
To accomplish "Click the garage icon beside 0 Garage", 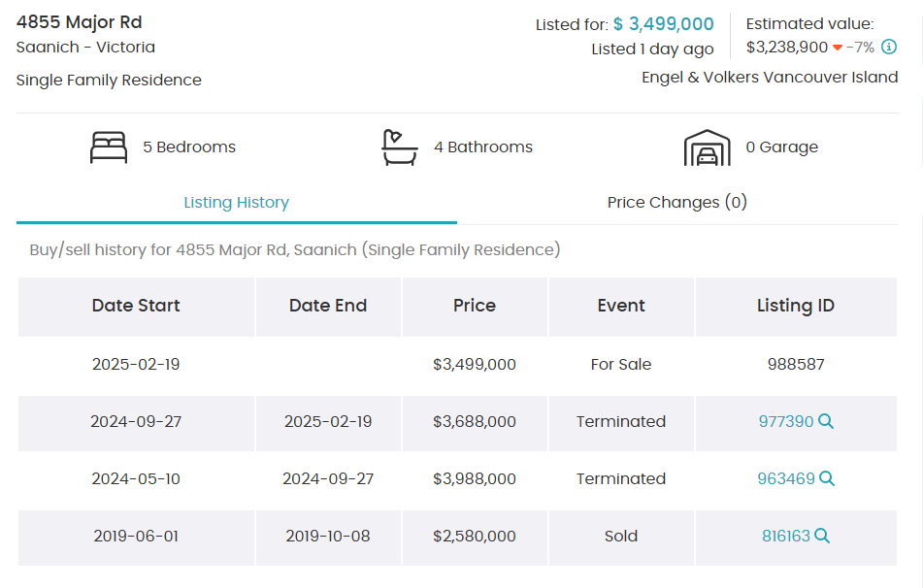I will tap(707, 147).
